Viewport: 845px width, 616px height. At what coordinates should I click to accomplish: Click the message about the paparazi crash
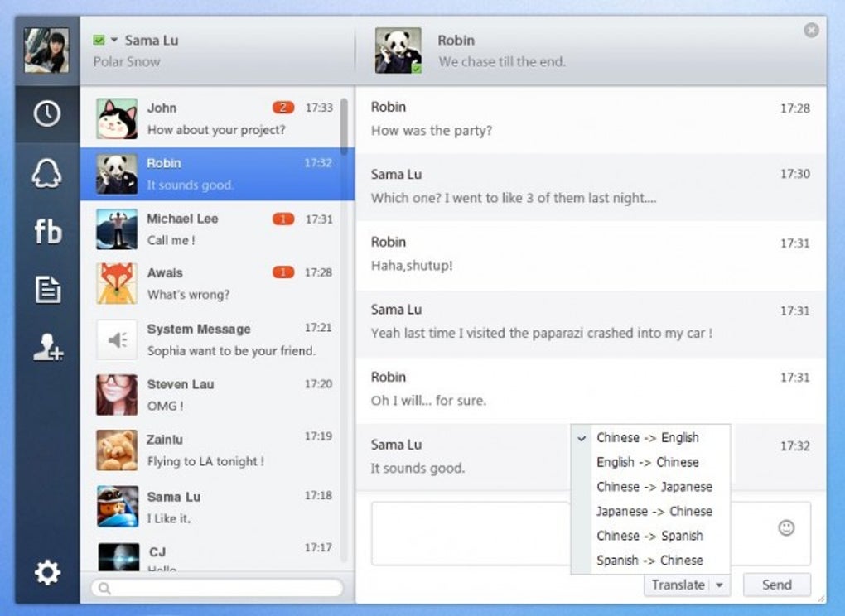[x=542, y=334]
